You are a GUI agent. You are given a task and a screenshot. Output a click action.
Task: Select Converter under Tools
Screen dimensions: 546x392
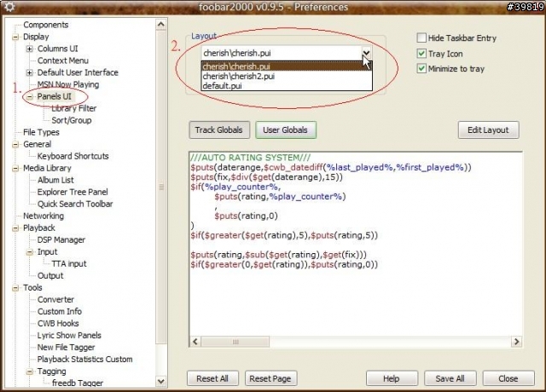click(x=55, y=299)
